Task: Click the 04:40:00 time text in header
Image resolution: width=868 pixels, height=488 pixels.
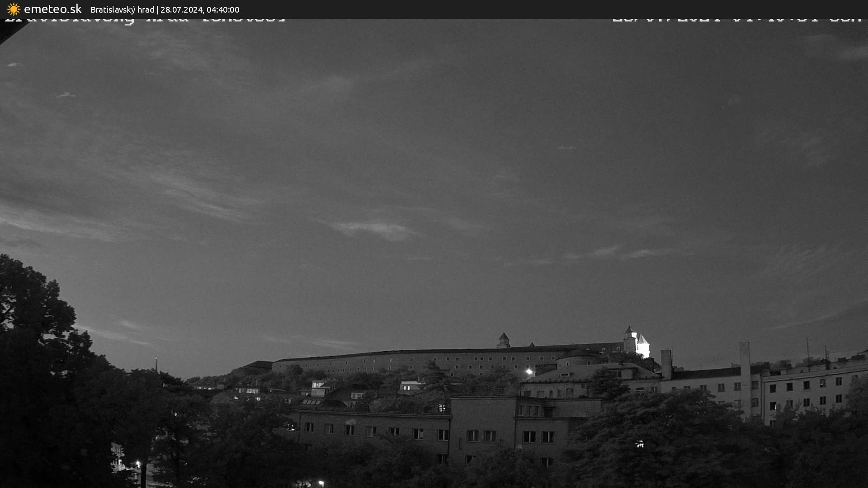Action: coord(223,9)
